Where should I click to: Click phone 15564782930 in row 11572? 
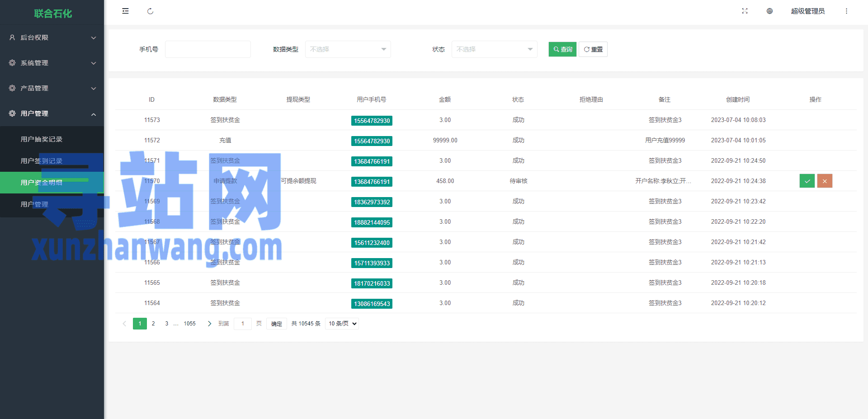(372, 141)
